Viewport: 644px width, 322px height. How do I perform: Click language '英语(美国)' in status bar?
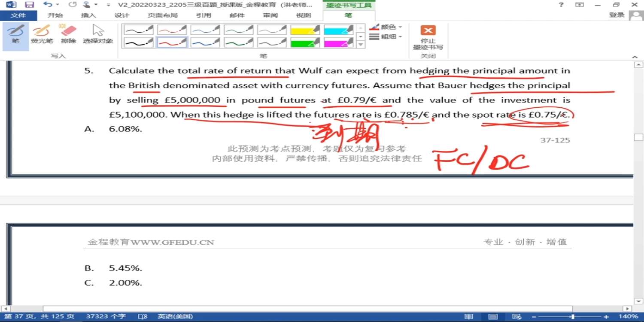pos(175,317)
